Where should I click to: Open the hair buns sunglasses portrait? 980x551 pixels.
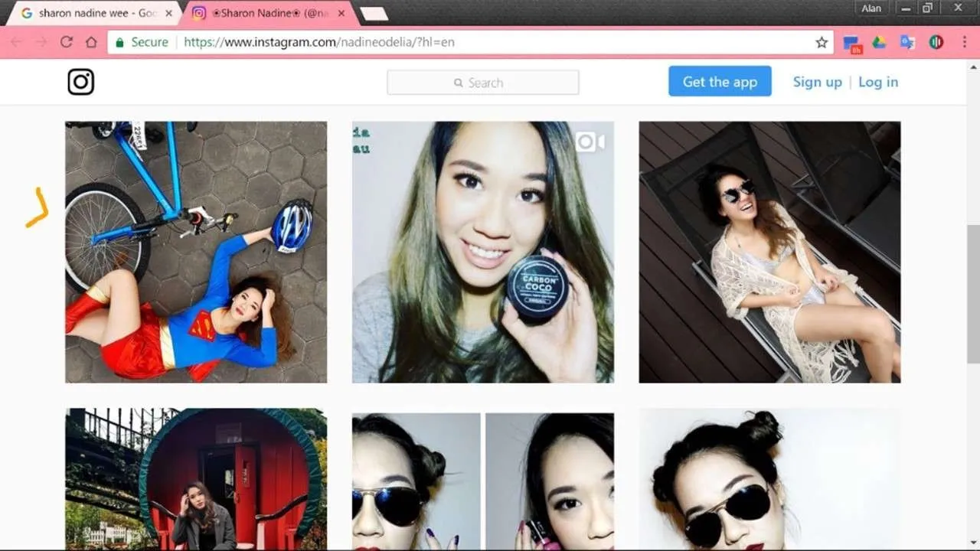769,479
